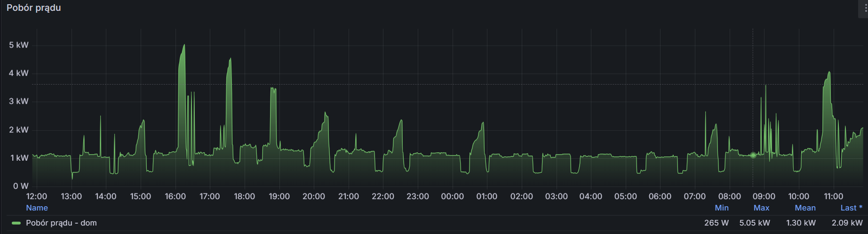This screenshot has height=234, width=868.
Task: Click the 2.09 kW last value
Action: [847, 223]
